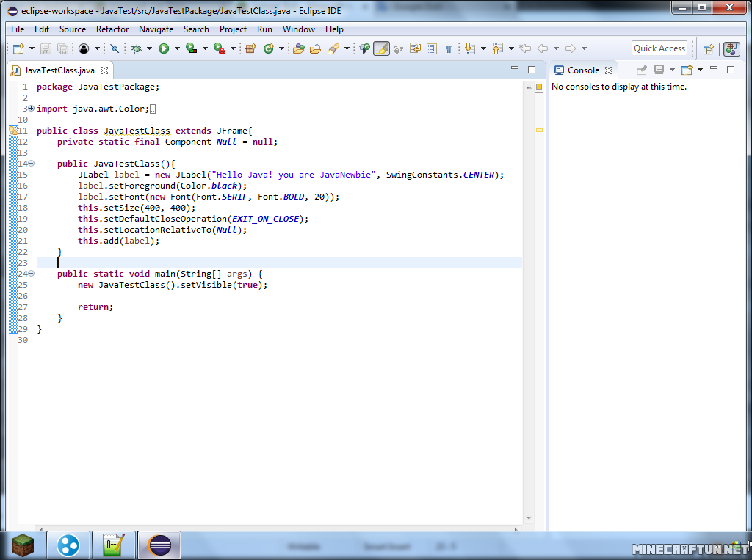Run the program with green Run button

[164, 48]
